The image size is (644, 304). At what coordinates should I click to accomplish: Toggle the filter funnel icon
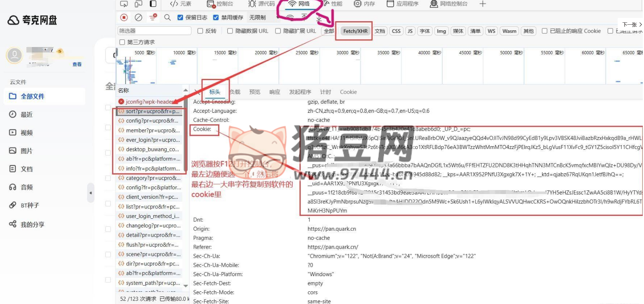[153, 17]
